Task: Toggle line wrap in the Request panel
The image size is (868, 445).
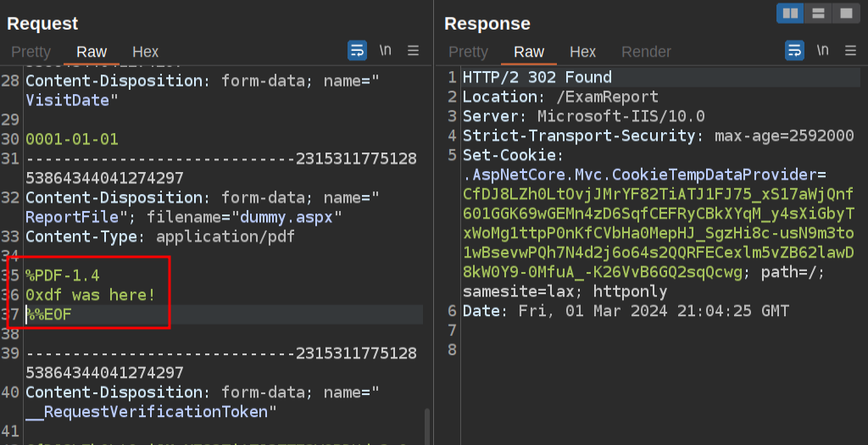Action: pyautogui.click(x=357, y=50)
